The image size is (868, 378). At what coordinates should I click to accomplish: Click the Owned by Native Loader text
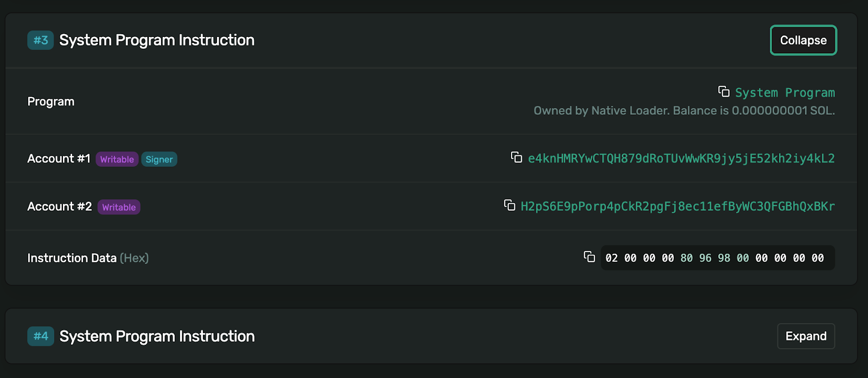684,111
